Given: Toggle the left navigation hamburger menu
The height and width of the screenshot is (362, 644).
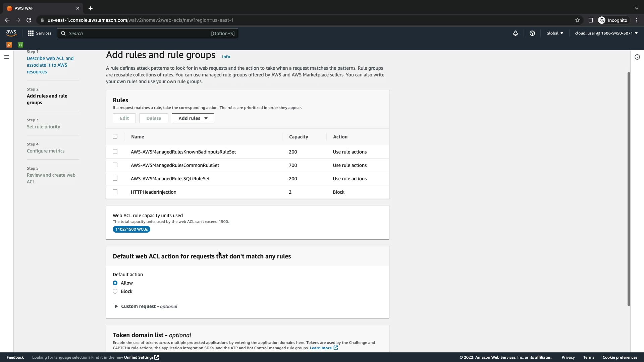Looking at the screenshot, I should click(x=6, y=57).
